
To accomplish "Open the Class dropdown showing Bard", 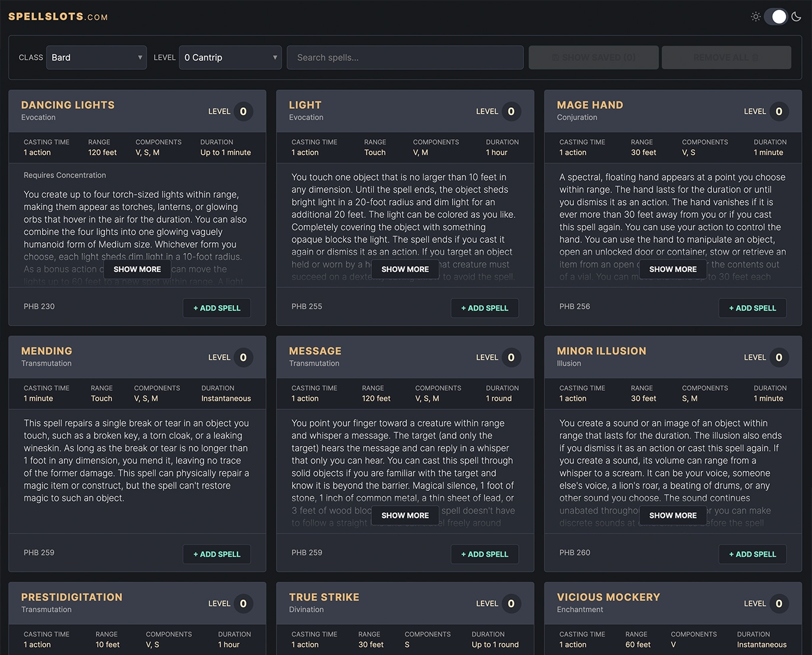I will 96,57.
